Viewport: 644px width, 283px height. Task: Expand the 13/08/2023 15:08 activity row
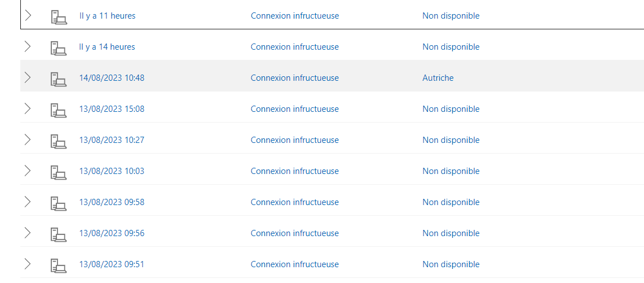click(28, 108)
